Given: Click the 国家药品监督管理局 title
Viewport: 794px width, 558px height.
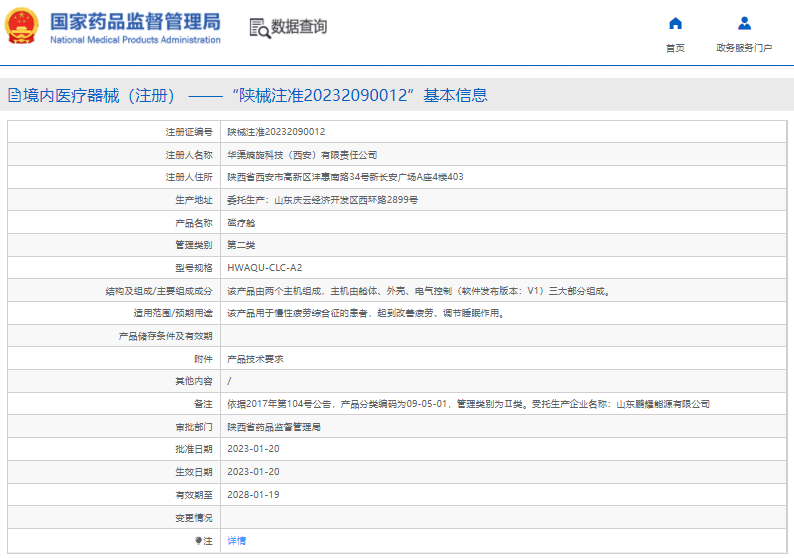Looking at the screenshot, I should 135,22.
